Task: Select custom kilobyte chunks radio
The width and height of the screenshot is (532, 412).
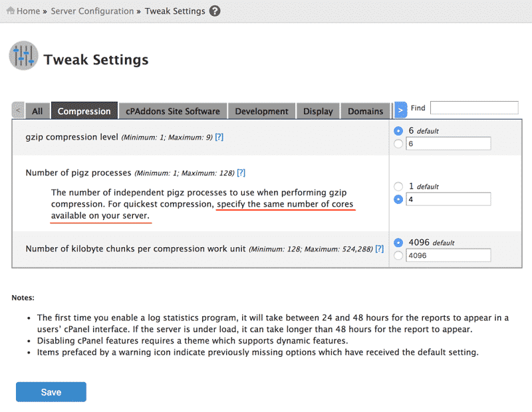Action: point(399,255)
